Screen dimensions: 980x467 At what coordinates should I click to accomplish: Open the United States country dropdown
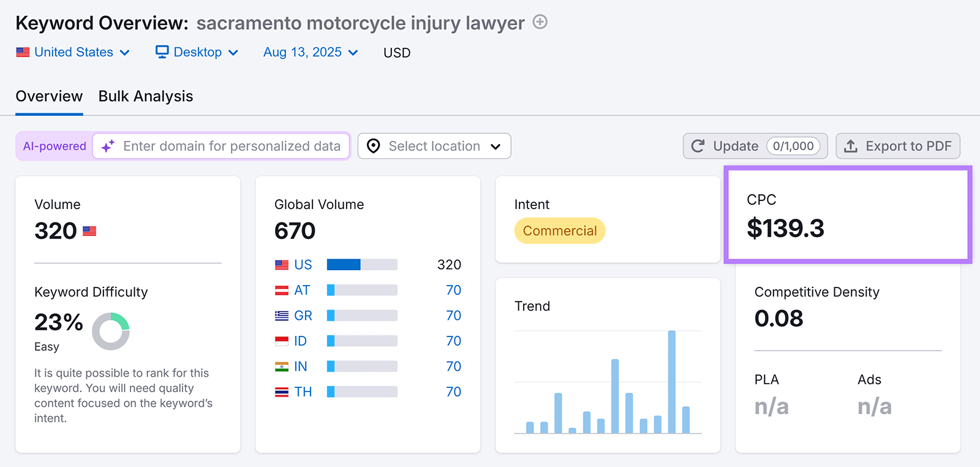click(73, 53)
